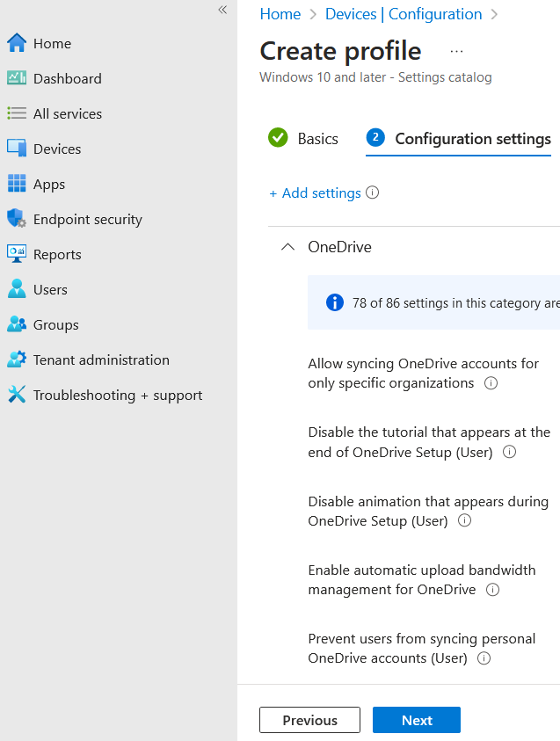Click the All services list icon
The image size is (560, 741).
coord(17,113)
